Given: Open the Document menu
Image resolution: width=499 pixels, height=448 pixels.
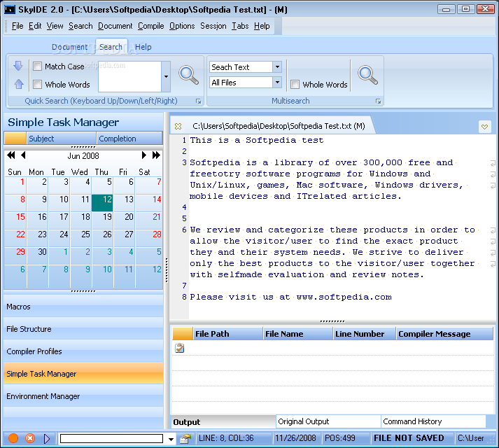Looking at the screenshot, I should [x=115, y=26].
